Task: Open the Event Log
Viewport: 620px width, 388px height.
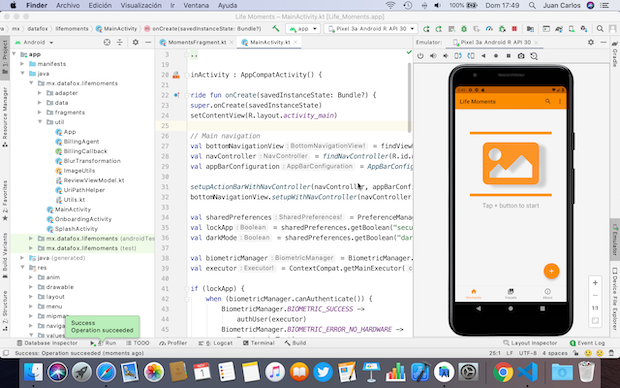Action: 587,343
